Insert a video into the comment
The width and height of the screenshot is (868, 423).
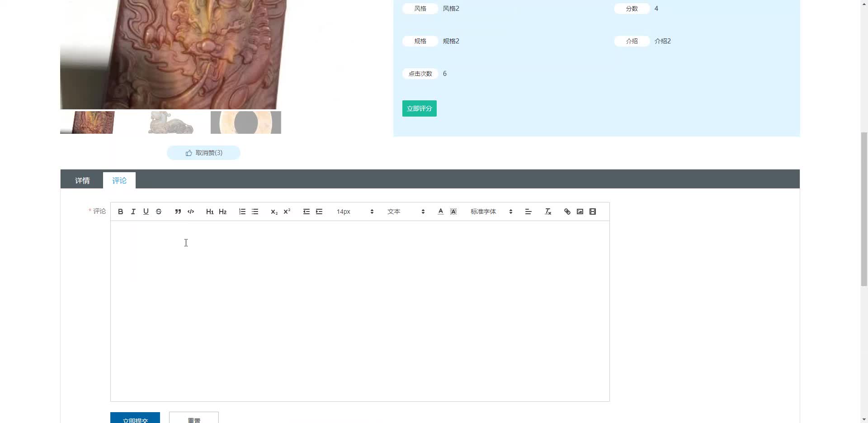click(592, 211)
